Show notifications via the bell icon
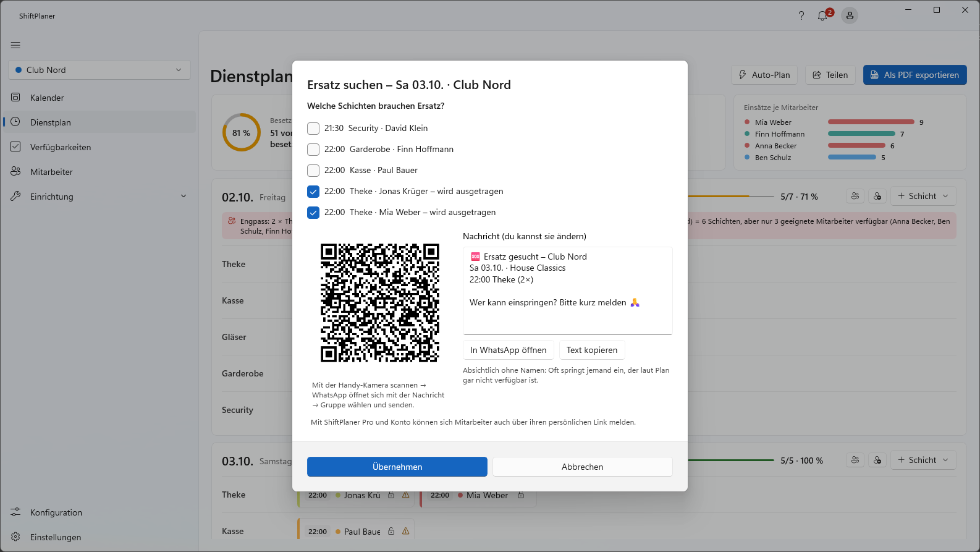The height and width of the screenshot is (552, 980). point(822,15)
